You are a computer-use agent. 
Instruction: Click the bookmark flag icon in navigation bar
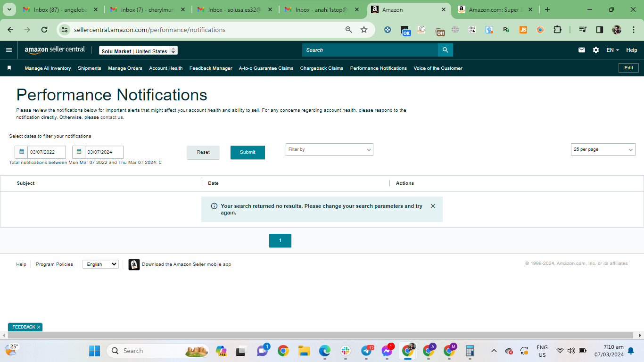pyautogui.click(x=9, y=68)
